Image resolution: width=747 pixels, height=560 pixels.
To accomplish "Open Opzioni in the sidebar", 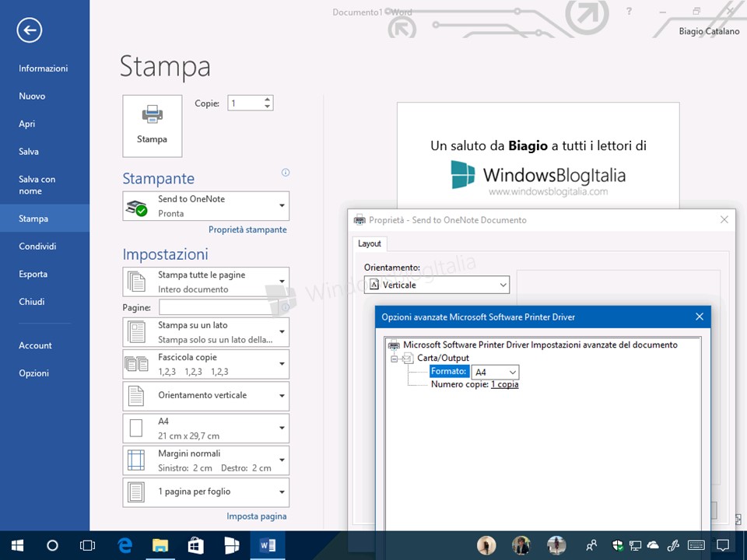I will click(33, 373).
